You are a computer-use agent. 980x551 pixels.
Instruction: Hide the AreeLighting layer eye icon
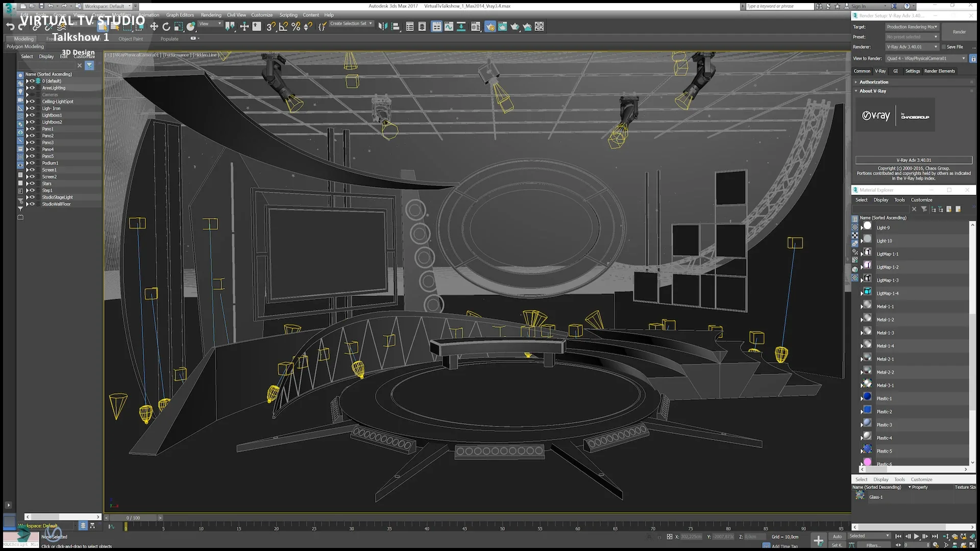point(32,87)
